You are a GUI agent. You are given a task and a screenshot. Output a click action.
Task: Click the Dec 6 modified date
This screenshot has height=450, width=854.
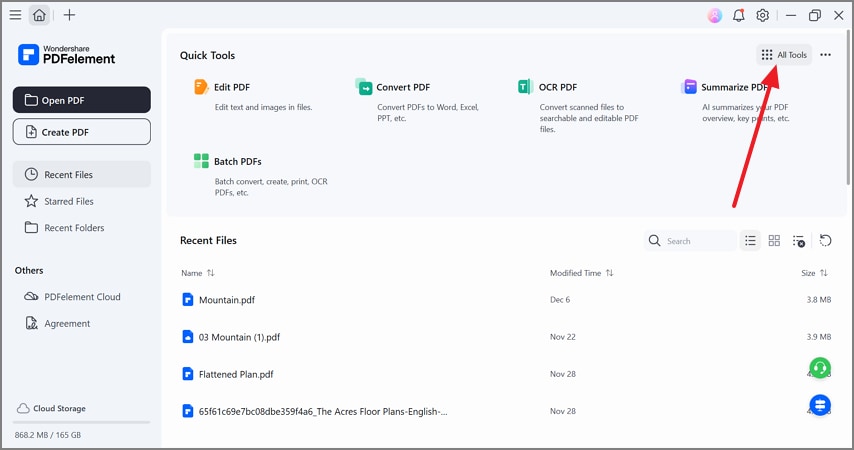coord(560,300)
